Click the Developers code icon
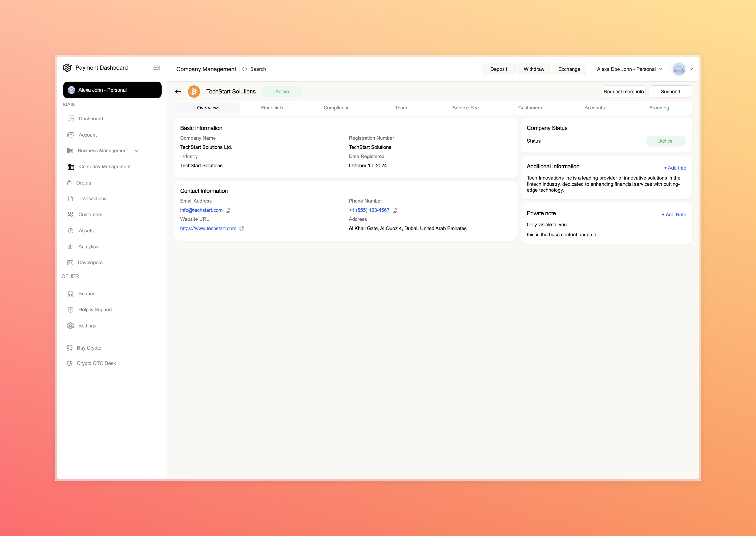The image size is (756, 536). (x=70, y=263)
